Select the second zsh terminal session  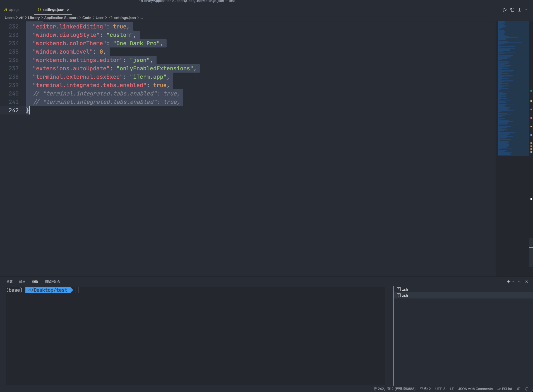tap(405, 295)
